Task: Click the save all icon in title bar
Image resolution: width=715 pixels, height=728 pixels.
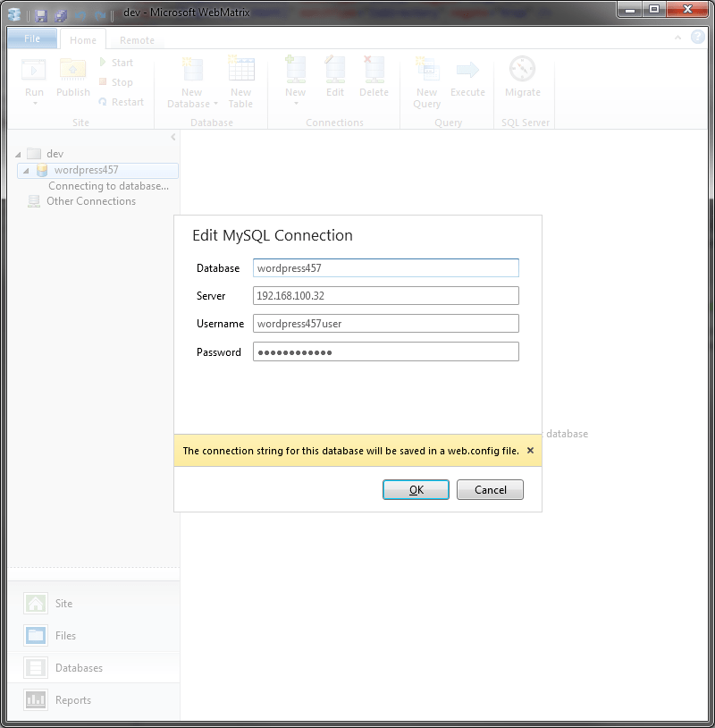Action: (x=61, y=16)
